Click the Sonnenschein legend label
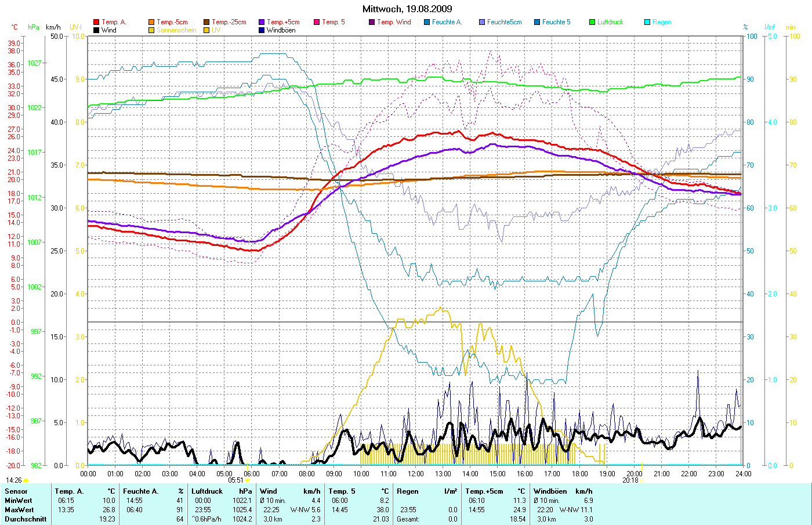This screenshot has width=812, height=525. coord(176,30)
